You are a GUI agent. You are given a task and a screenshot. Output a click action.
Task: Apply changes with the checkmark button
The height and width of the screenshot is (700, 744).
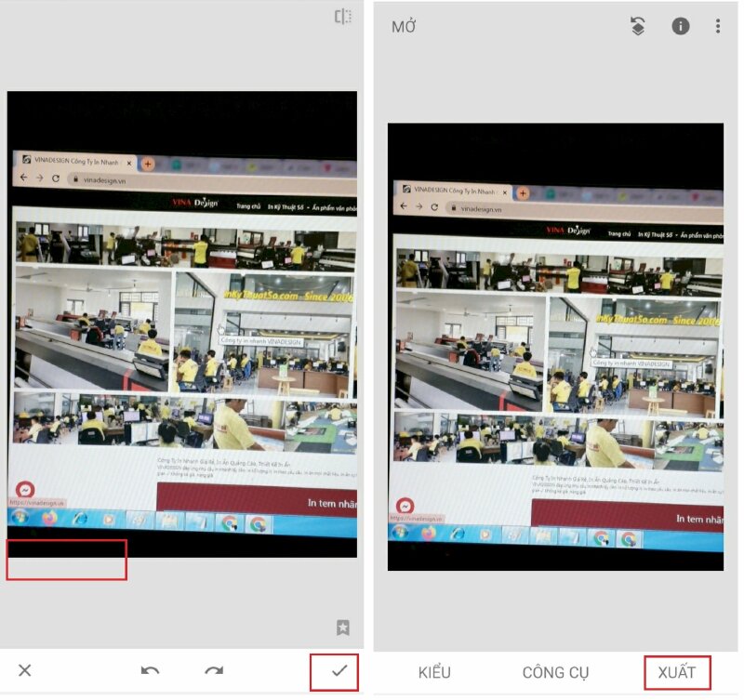click(x=339, y=670)
